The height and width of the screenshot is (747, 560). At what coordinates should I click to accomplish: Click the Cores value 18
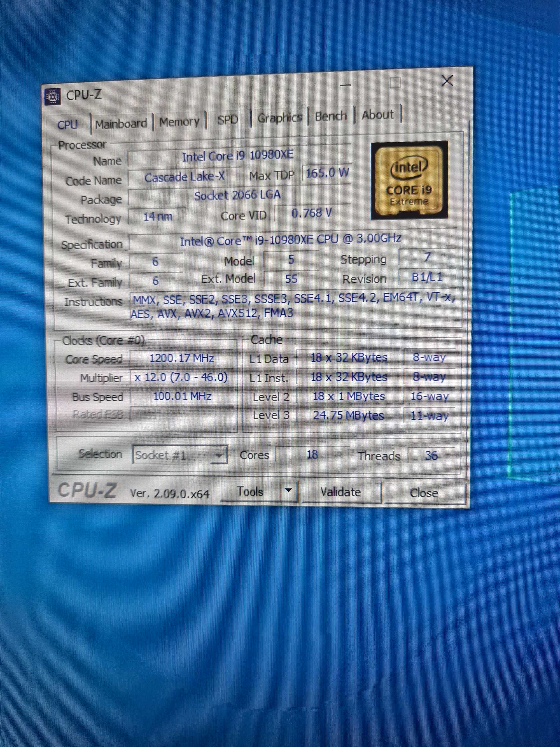(312, 455)
